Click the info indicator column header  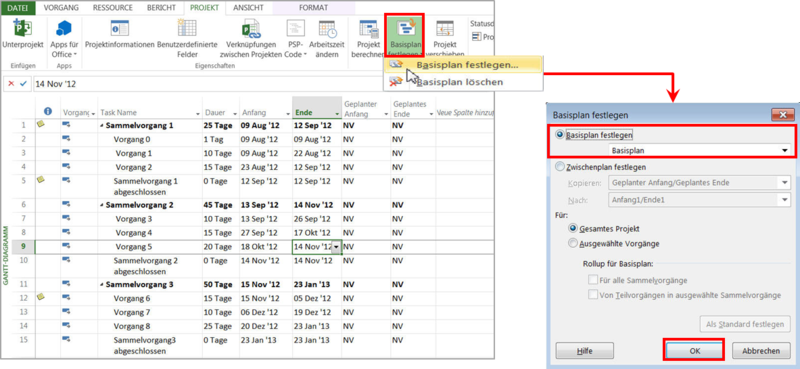coord(48,111)
